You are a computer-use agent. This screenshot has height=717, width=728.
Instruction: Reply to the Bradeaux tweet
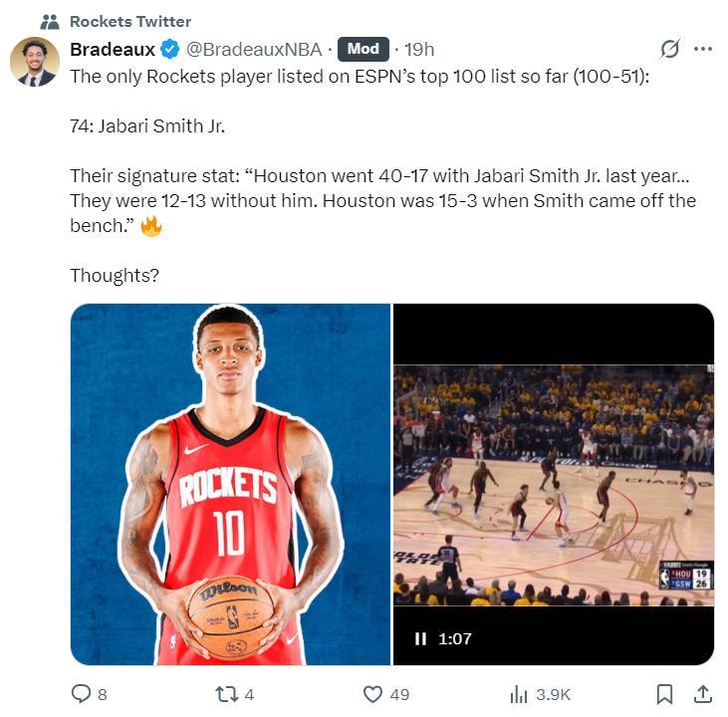[82, 694]
